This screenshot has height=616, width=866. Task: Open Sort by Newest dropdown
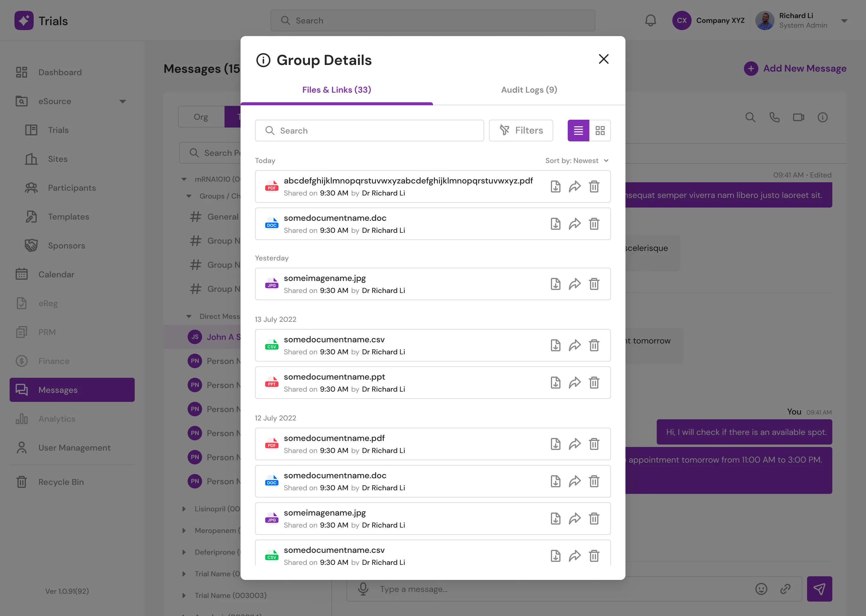tap(577, 161)
